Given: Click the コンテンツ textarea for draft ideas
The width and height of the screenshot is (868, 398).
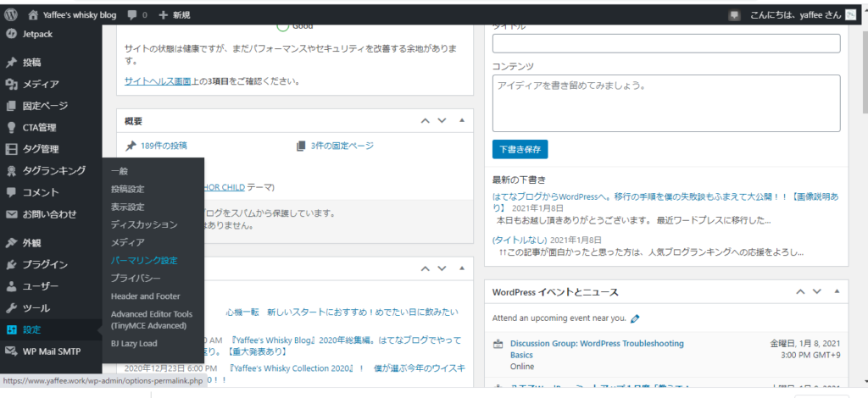Looking at the screenshot, I should [x=666, y=103].
